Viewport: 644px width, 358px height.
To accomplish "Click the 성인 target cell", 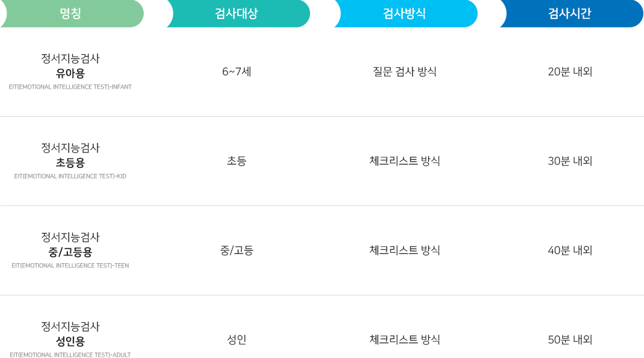I will (237, 340).
